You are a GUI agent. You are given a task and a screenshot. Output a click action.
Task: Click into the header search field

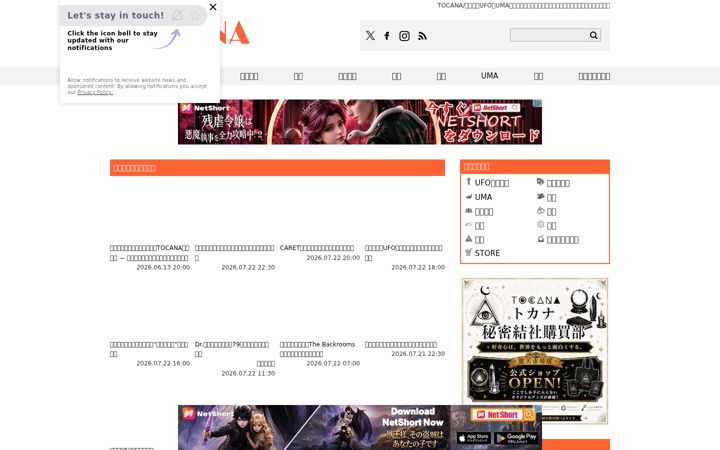[549, 35]
